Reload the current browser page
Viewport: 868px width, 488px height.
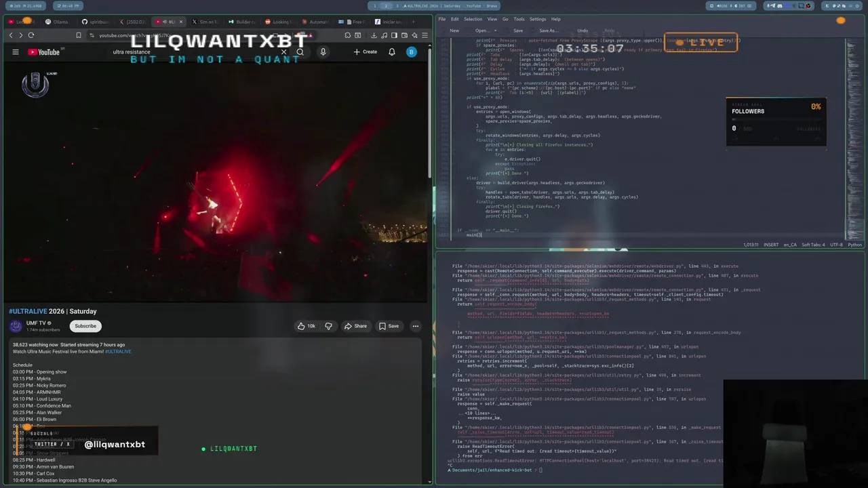[x=31, y=35]
